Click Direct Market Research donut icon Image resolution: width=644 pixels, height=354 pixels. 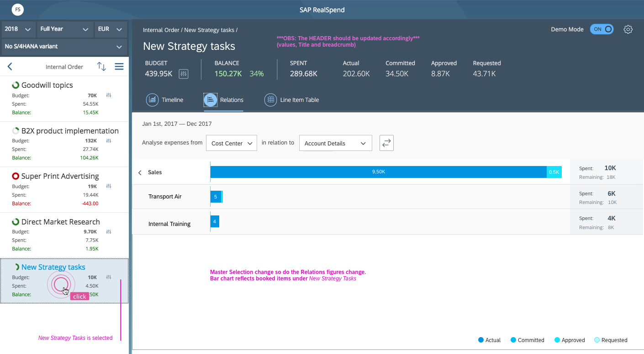coord(16,222)
